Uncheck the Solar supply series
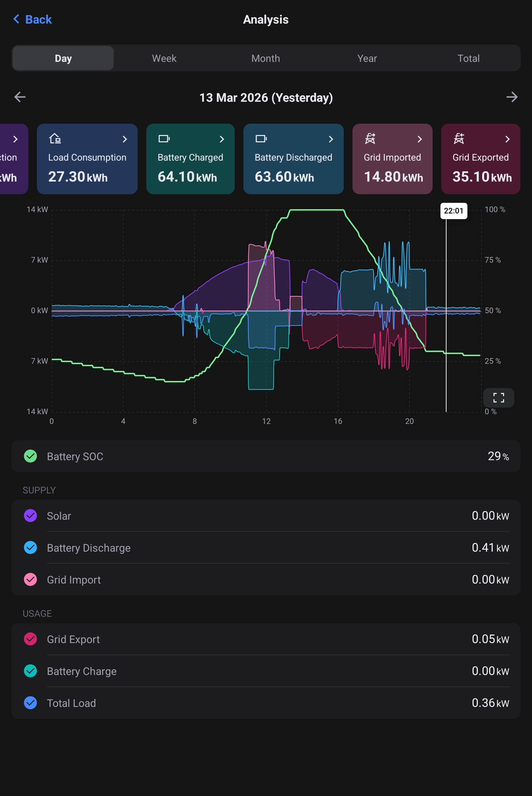532x796 pixels. tap(31, 515)
